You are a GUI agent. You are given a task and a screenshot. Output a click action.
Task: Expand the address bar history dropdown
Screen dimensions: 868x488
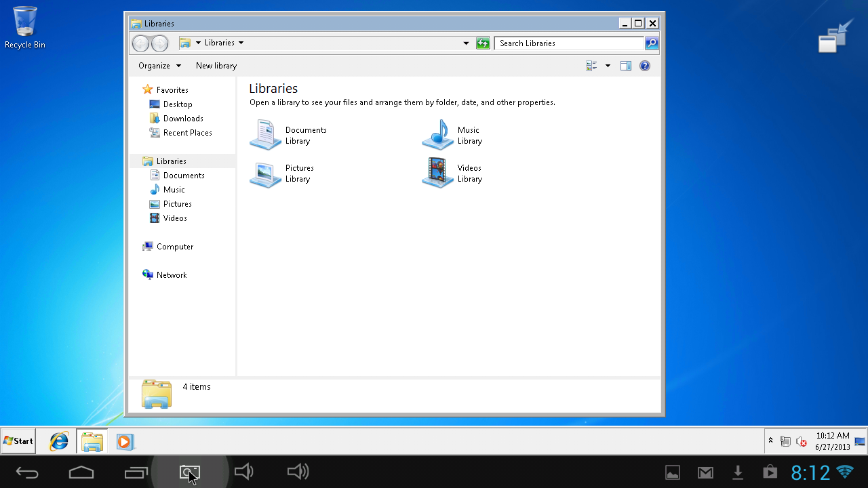coord(466,43)
